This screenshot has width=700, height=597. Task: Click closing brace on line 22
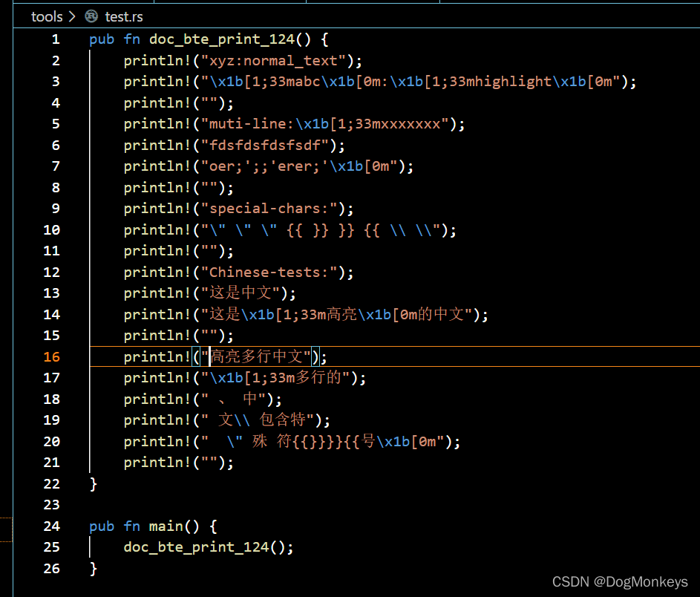94,483
